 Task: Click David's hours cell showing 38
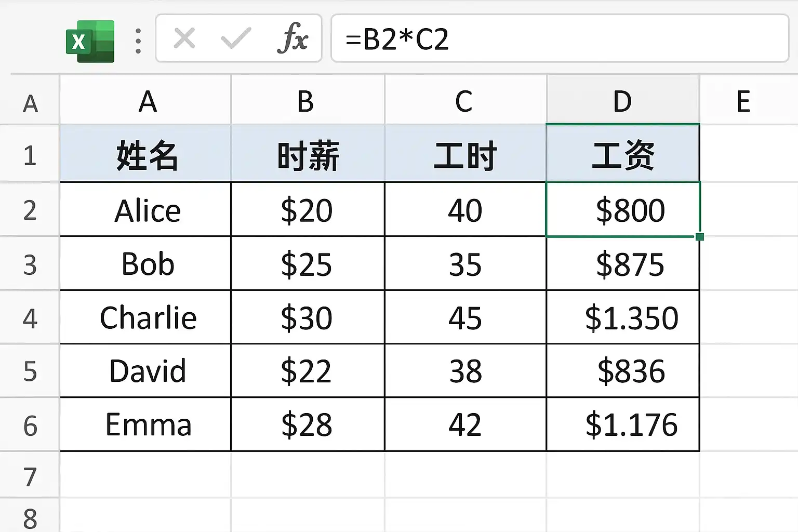click(465, 371)
